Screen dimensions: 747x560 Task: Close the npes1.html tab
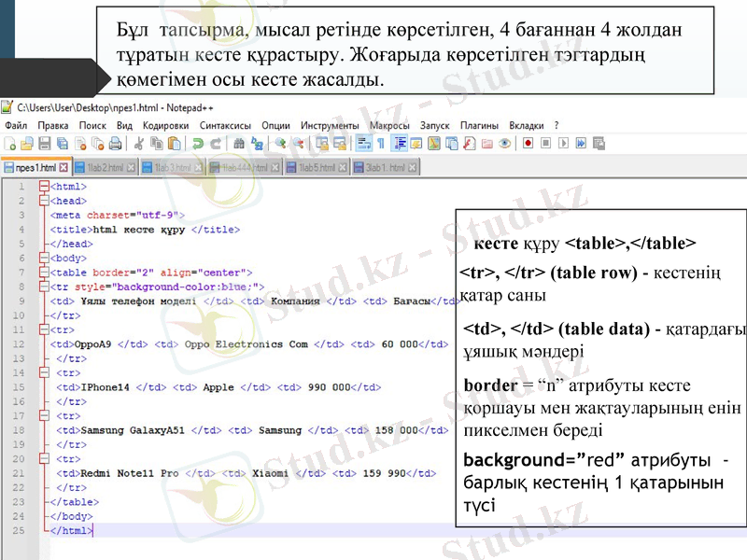63,168
